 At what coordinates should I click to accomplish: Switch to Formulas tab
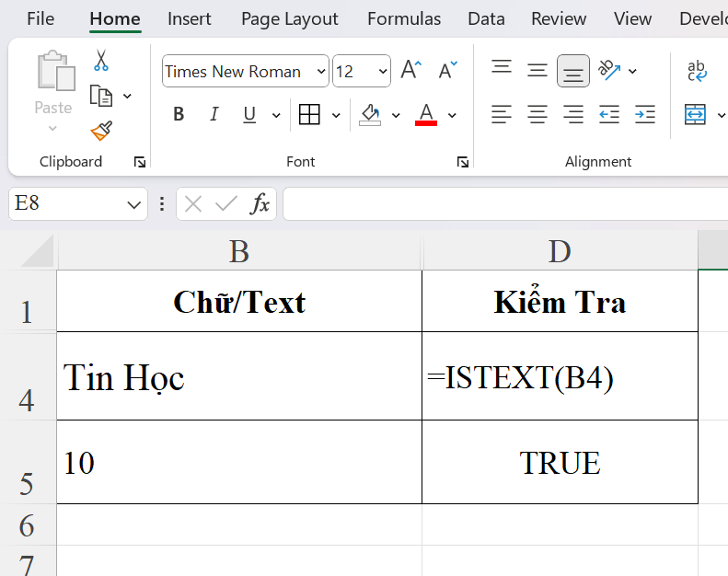pyautogui.click(x=404, y=19)
